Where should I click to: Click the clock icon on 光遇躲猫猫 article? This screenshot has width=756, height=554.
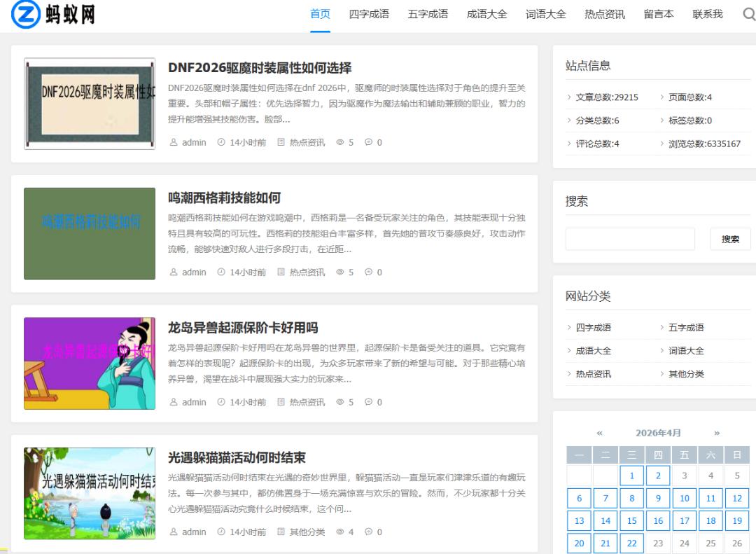[x=221, y=532]
